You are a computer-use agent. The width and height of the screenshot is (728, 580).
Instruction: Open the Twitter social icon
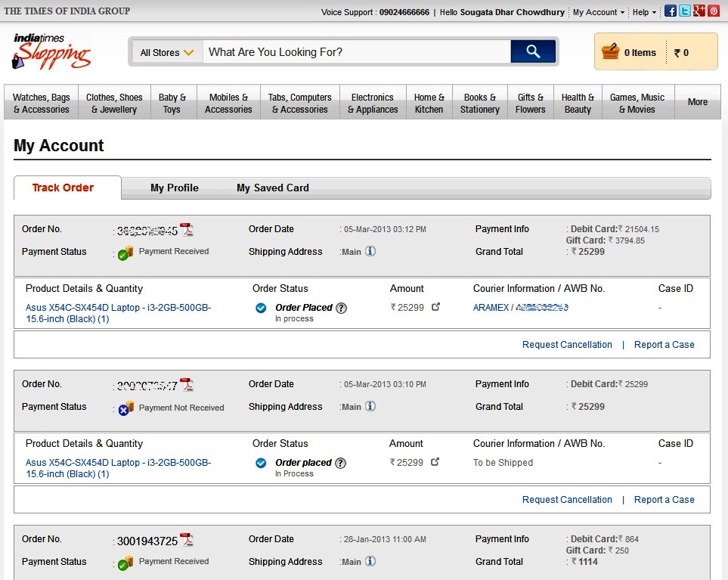pyautogui.click(x=684, y=11)
